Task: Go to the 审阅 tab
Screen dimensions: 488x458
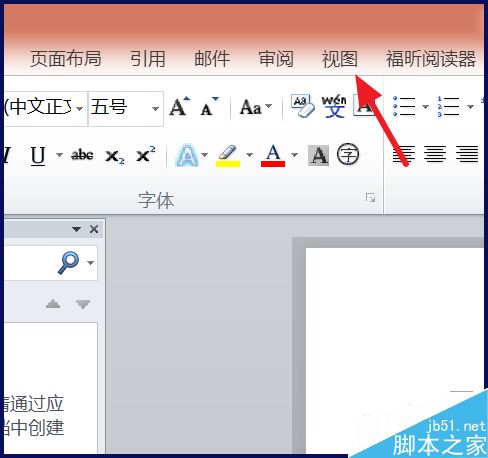Action: tap(276, 59)
